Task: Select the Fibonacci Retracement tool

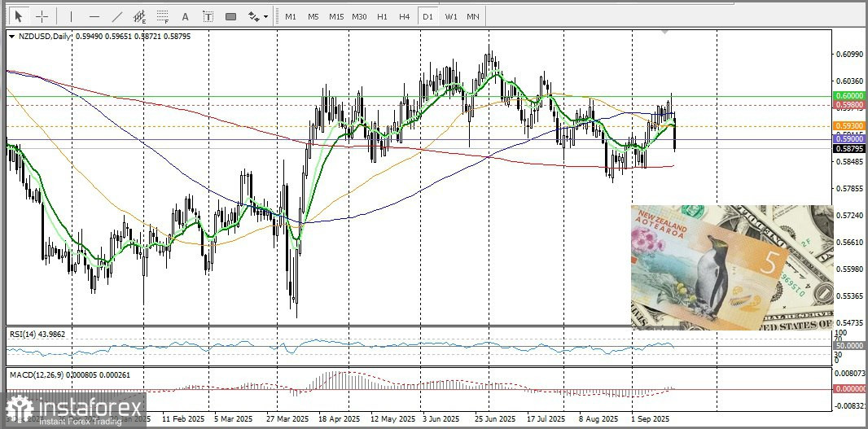Action: pos(162,16)
